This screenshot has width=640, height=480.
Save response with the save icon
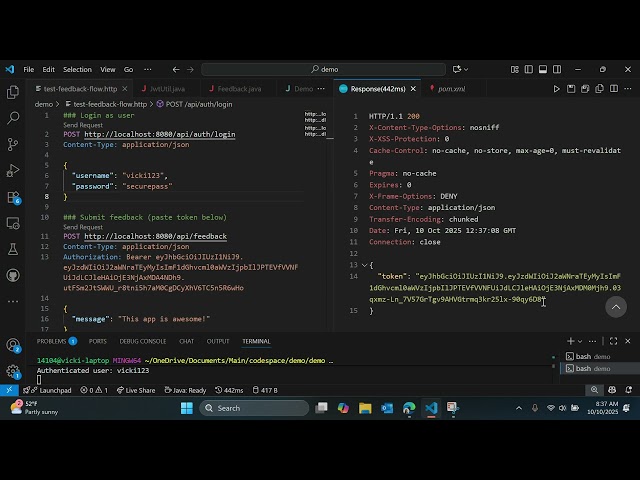coord(571,89)
